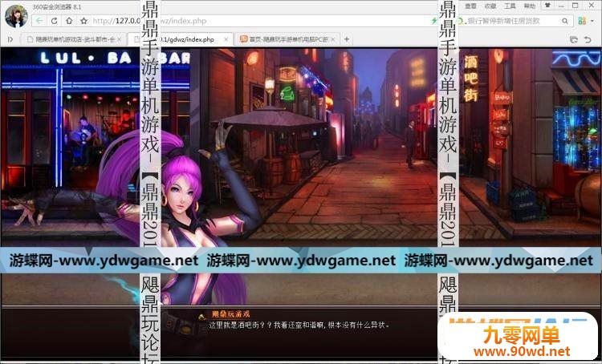Image resolution: width=602 pixels, height=364 pixels.
Task: Bookmark the page with the star icon
Action: pyautogui.click(x=83, y=21)
